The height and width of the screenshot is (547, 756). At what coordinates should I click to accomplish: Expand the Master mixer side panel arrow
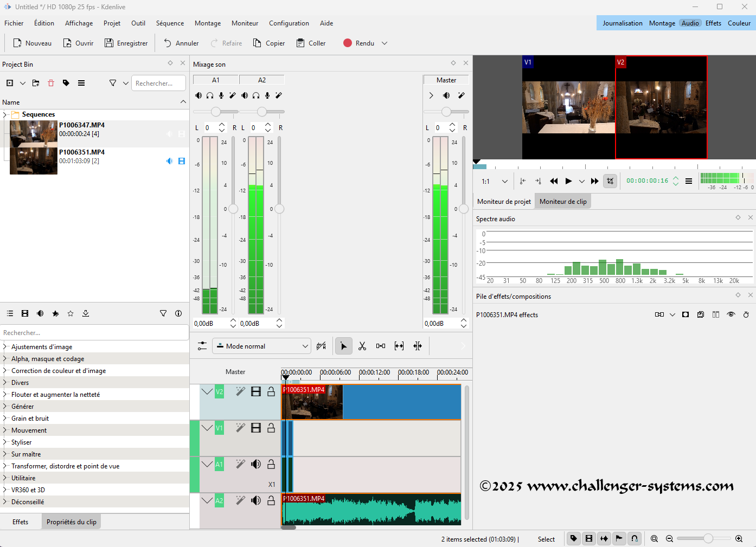431,95
